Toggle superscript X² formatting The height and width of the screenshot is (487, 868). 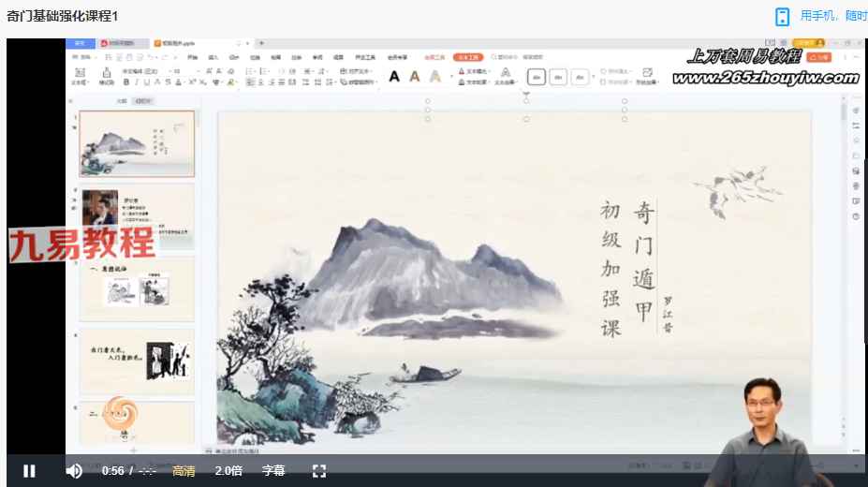pos(192,81)
